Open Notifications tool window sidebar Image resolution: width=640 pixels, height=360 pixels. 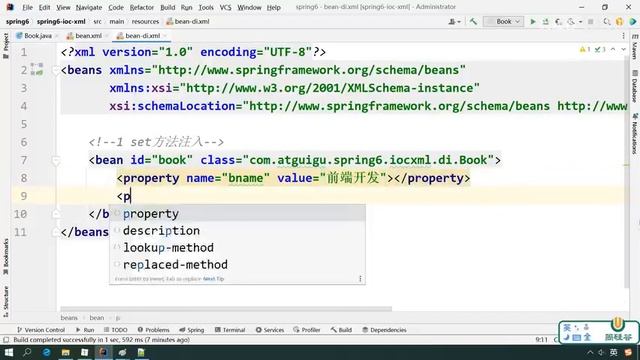point(635,133)
